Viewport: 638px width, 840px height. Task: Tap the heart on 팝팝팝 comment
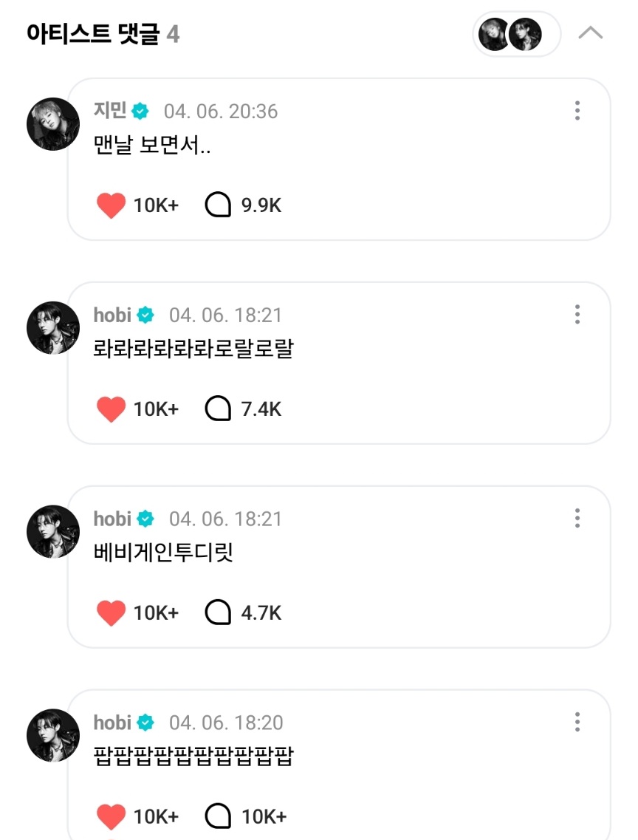point(112,816)
